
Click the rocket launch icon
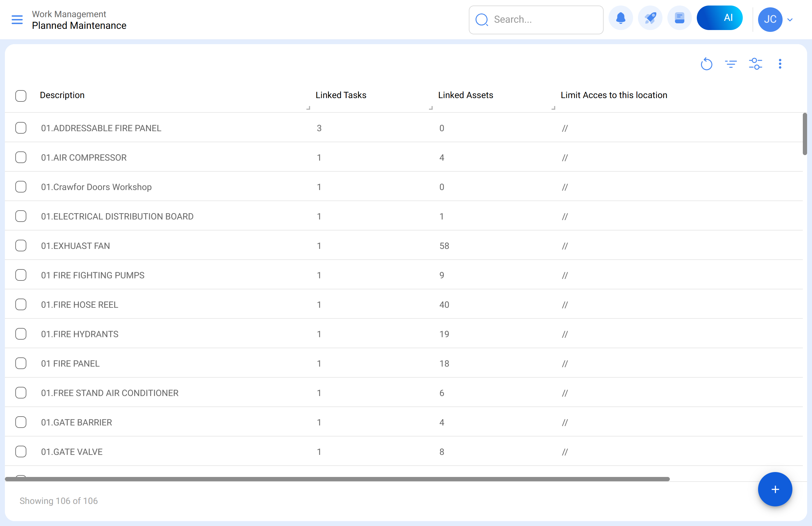pos(650,18)
